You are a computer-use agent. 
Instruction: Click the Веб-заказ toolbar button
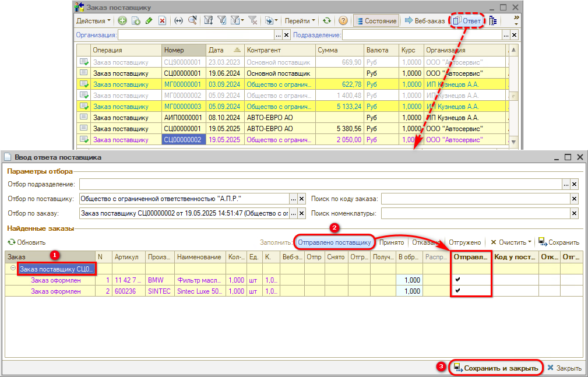pos(425,20)
